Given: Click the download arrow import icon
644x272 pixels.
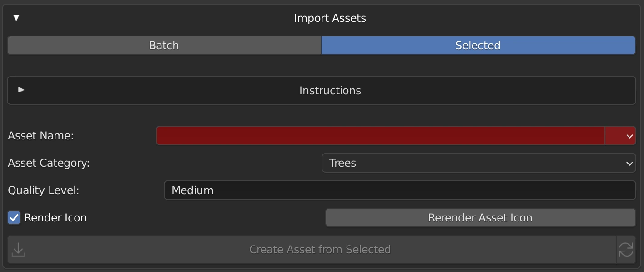Looking at the screenshot, I should pyautogui.click(x=18, y=250).
